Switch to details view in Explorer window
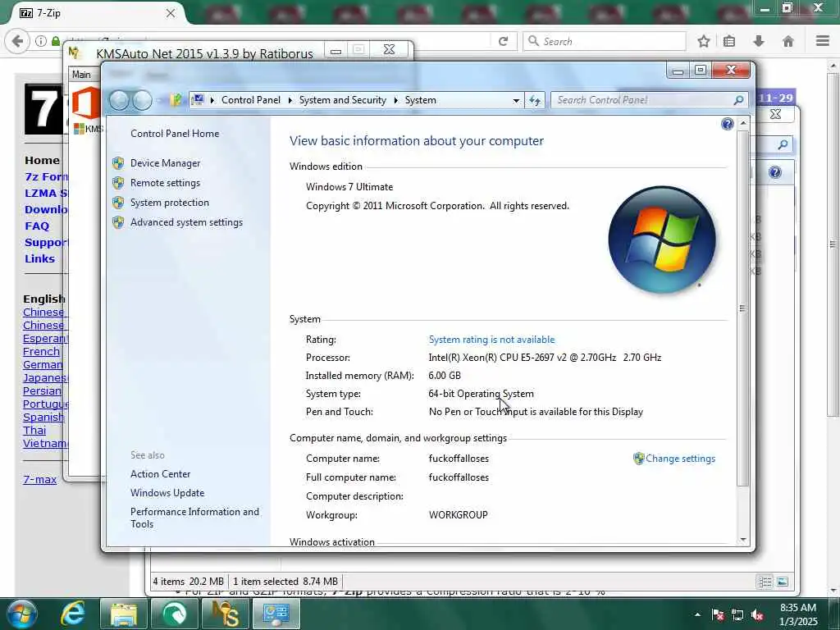Screen dimensions: 840x630 (765, 582)
